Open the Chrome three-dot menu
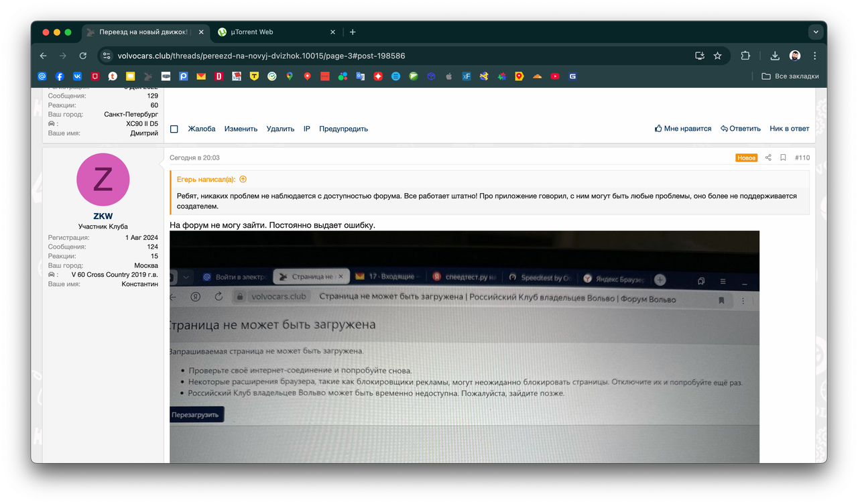This screenshot has height=504, width=858. pyautogui.click(x=814, y=56)
